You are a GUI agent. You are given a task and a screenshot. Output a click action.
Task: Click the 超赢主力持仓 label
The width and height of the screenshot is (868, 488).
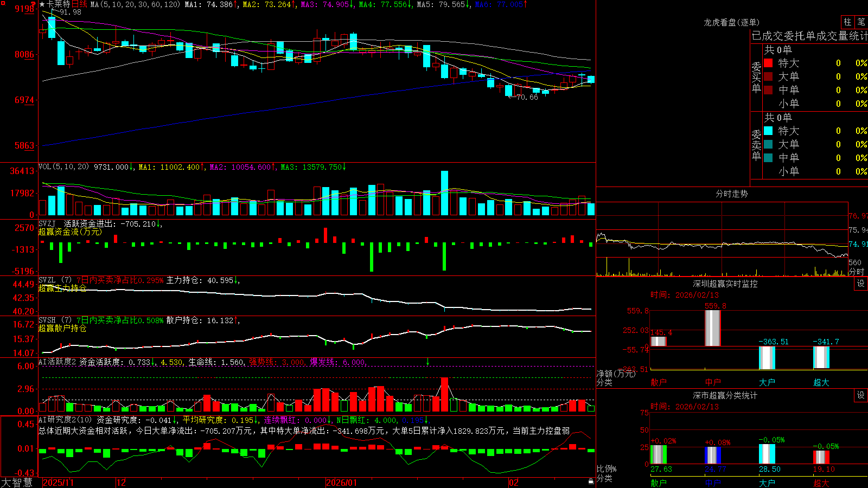click(x=62, y=288)
